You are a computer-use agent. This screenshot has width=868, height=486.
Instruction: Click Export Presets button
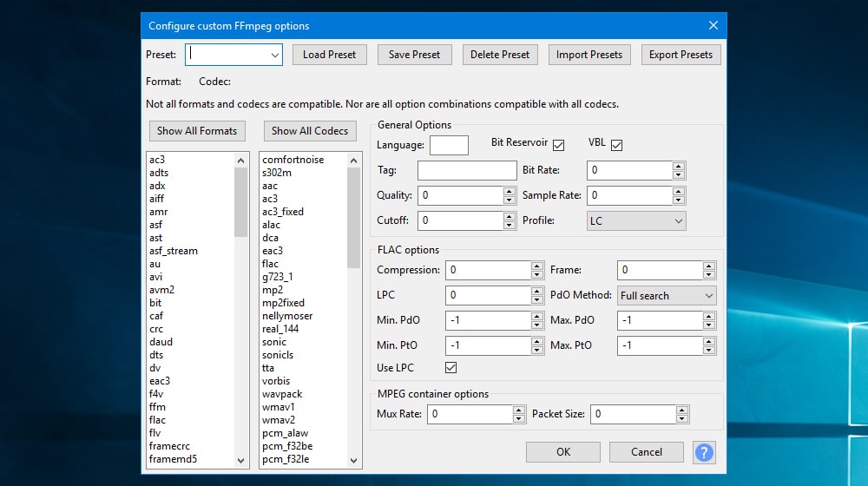pos(681,55)
